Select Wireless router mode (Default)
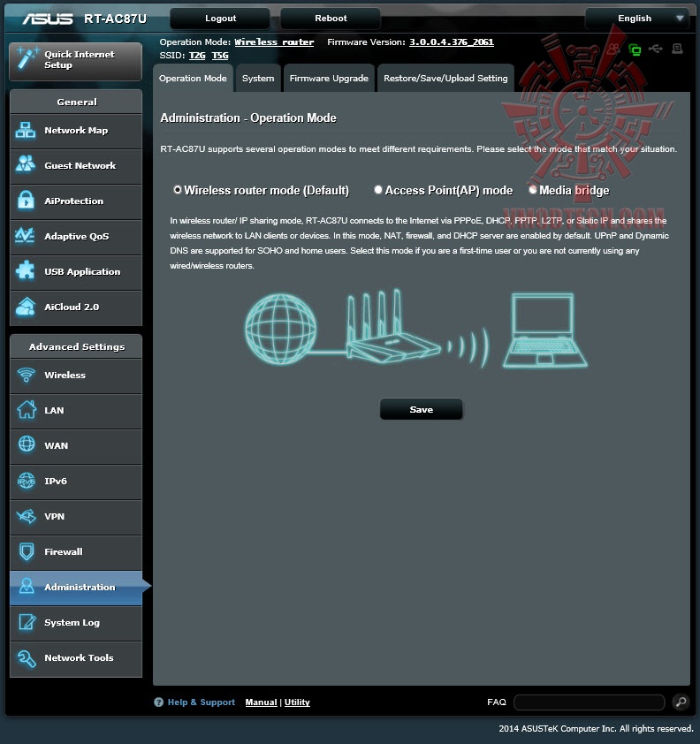Viewport: 700px width, 744px height. pyautogui.click(x=178, y=190)
